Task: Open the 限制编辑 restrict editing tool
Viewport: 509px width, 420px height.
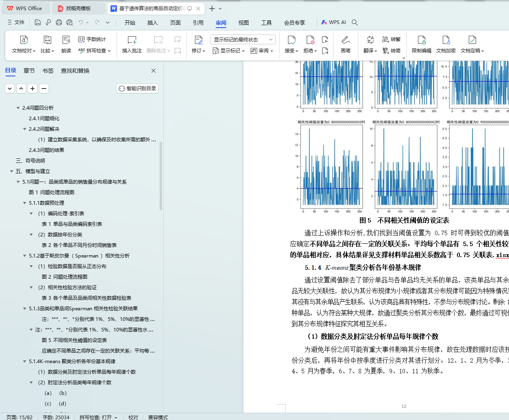Action: [422, 45]
